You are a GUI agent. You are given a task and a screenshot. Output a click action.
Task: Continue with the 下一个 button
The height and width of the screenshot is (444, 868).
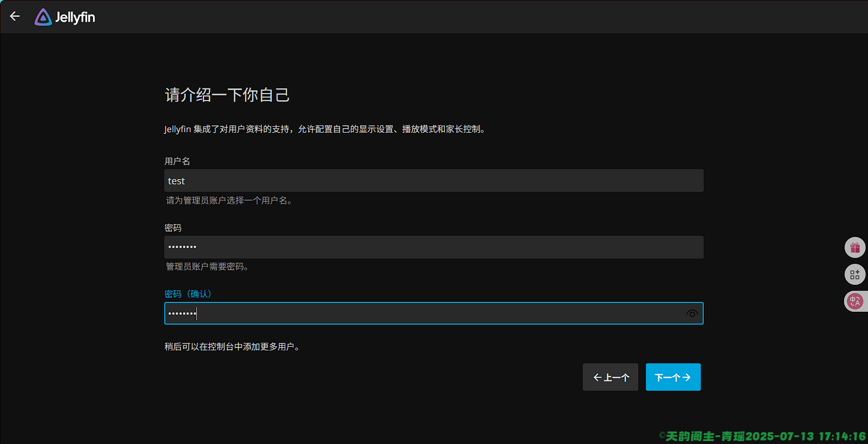[x=673, y=377]
